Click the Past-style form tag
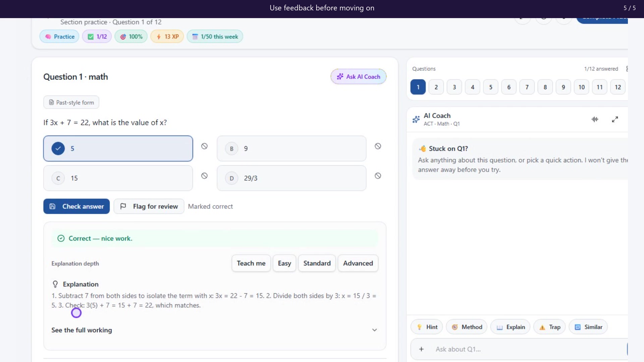644x362 pixels. pos(71,102)
